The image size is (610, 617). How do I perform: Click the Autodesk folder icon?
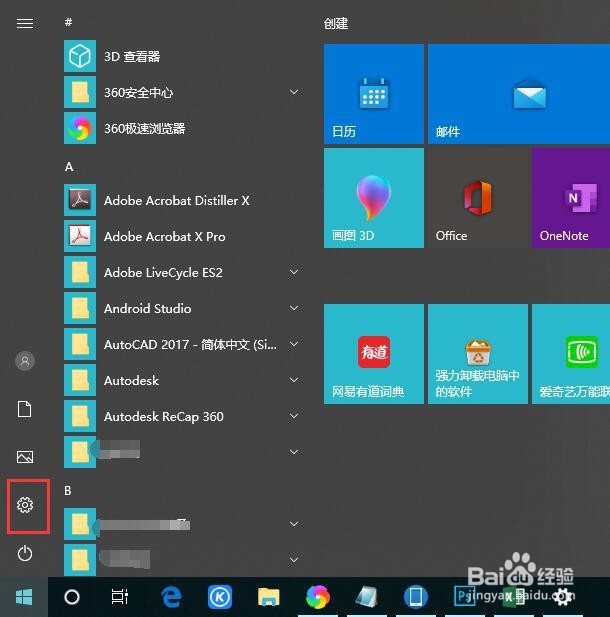click(80, 380)
